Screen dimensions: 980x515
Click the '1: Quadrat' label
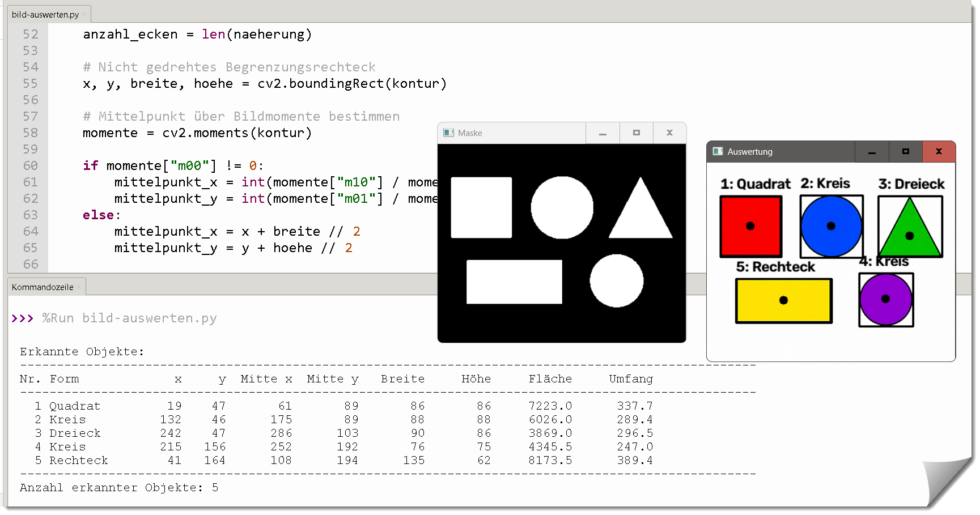755,184
